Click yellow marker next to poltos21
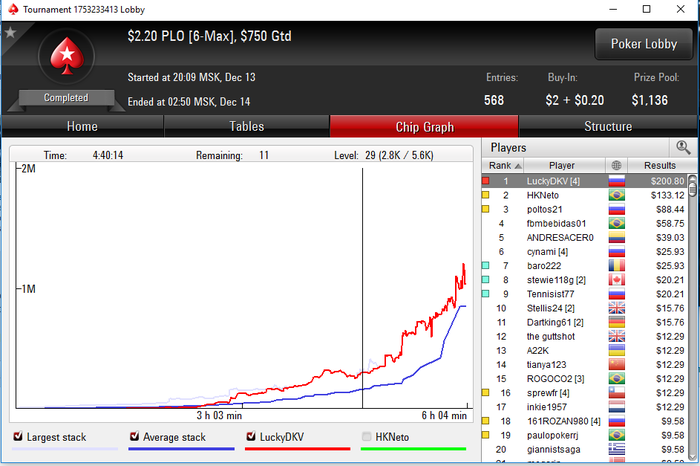The image size is (700, 466). [486, 209]
